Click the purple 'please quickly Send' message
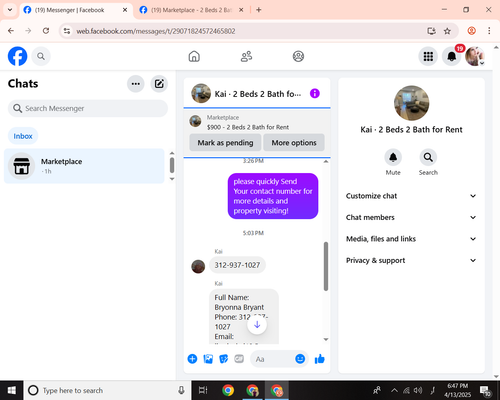The width and height of the screenshot is (500, 400). click(x=273, y=196)
